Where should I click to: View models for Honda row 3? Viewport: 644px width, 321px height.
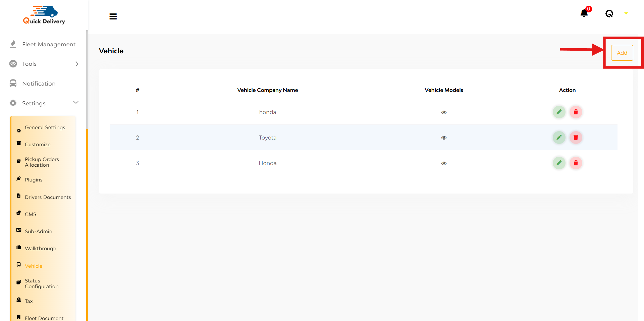tap(444, 163)
